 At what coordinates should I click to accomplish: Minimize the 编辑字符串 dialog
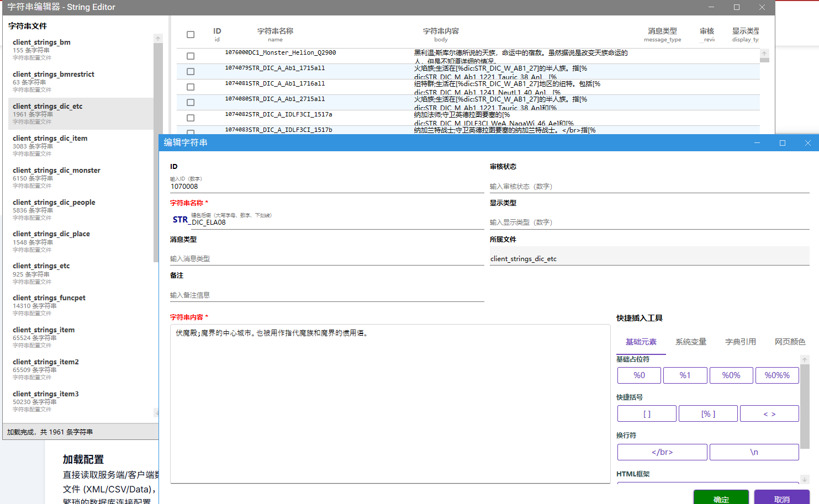757,142
